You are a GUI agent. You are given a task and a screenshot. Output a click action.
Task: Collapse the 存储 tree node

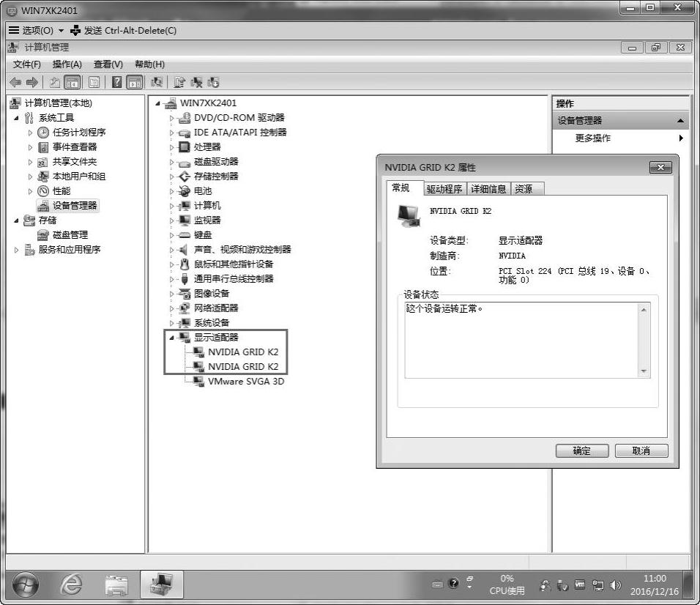[17, 220]
